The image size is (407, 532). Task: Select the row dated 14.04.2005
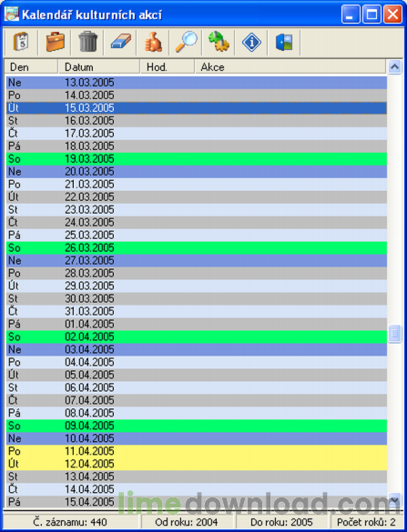(x=197, y=489)
